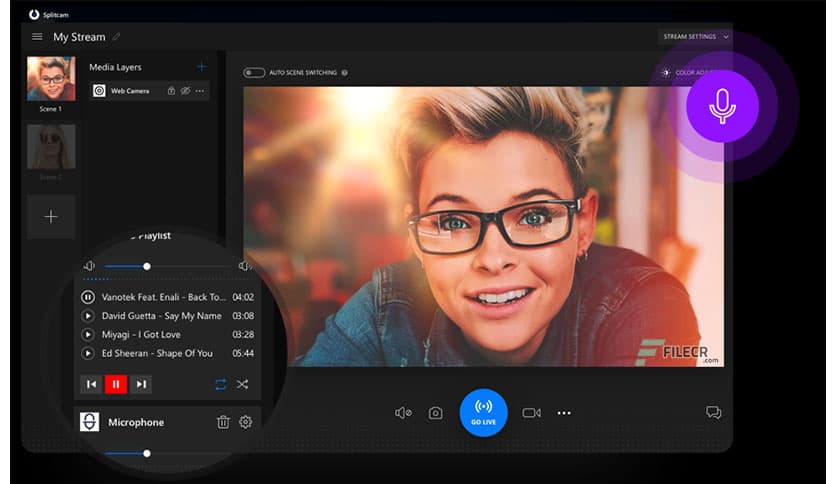Viewport: 836px width, 484px height.
Task: Click the playlist low-volume speaker icon
Action: 89,265
